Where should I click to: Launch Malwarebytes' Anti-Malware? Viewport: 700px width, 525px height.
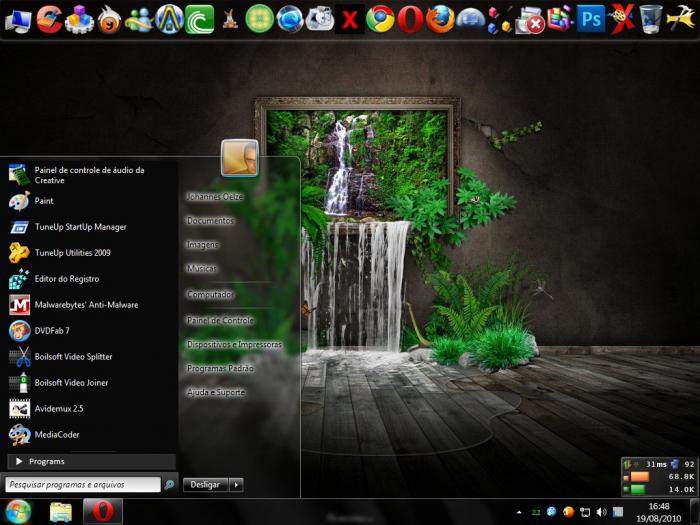point(89,305)
